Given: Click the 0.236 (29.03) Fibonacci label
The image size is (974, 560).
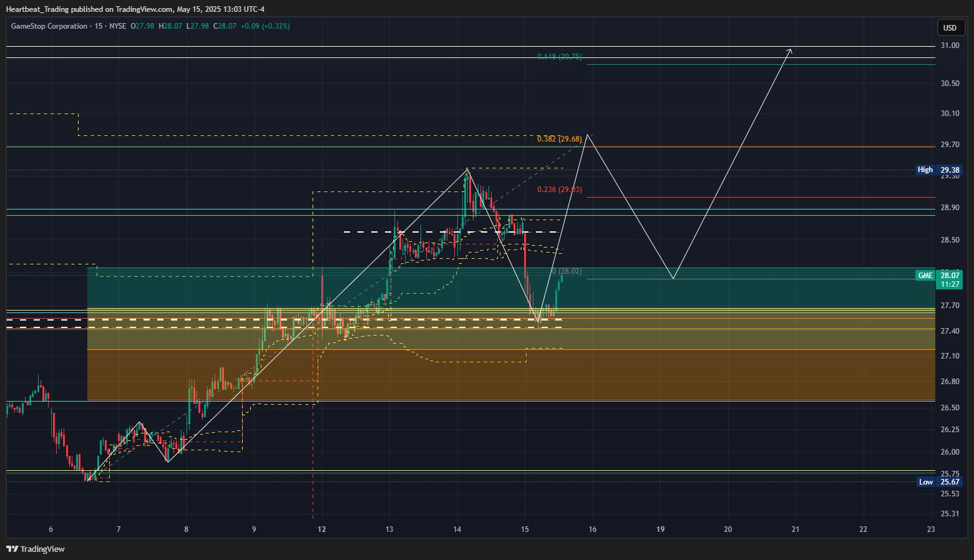Looking at the screenshot, I should [560, 190].
